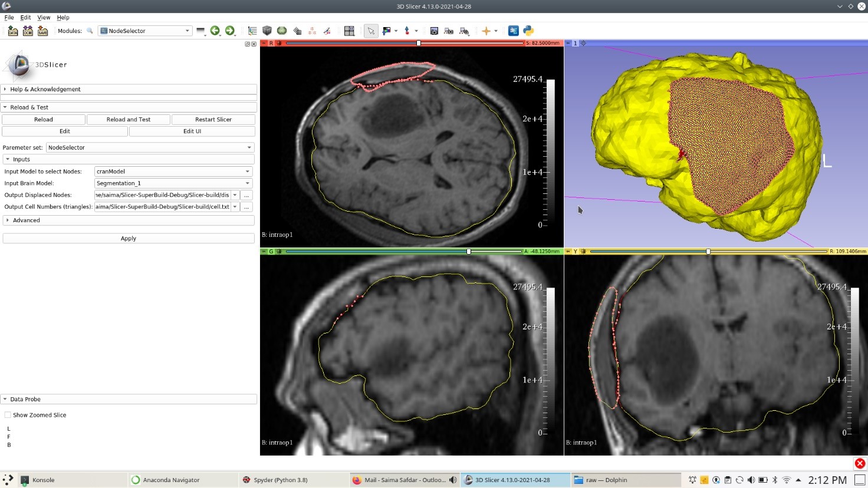This screenshot has height=488, width=868.
Task: Click the center view icon in 3D view bar
Action: point(583,43)
